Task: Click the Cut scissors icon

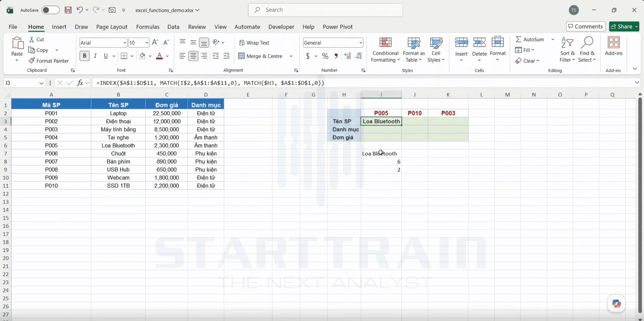Action: point(32,39)
